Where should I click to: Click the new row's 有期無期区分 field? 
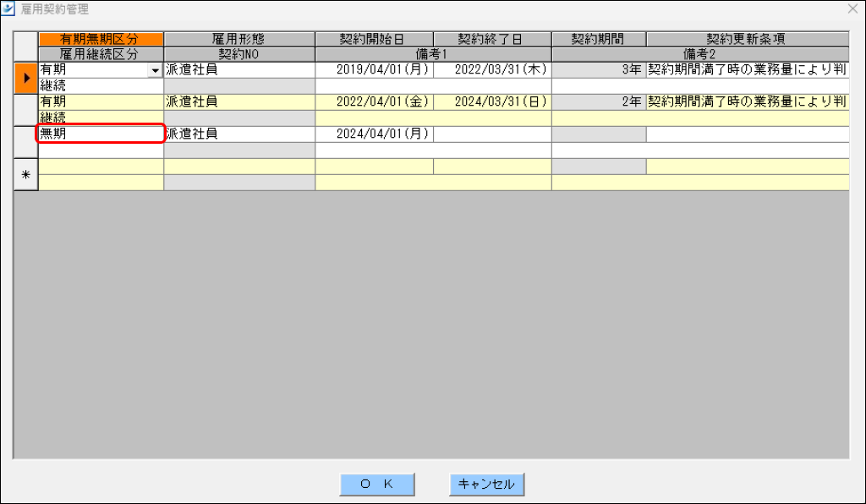pyautogui.click(x=101, y=166)
